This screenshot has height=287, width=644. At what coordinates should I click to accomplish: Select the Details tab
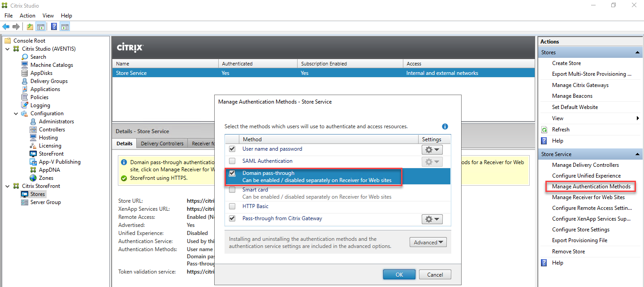pos(125,143)
